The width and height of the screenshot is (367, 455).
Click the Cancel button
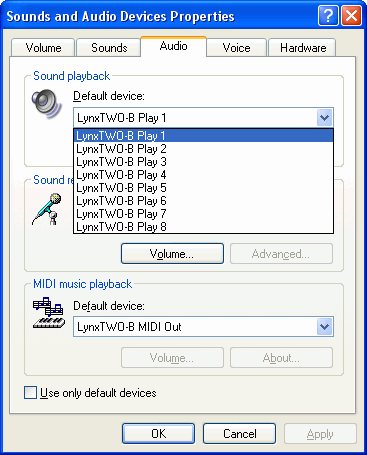tap(239, 434)
